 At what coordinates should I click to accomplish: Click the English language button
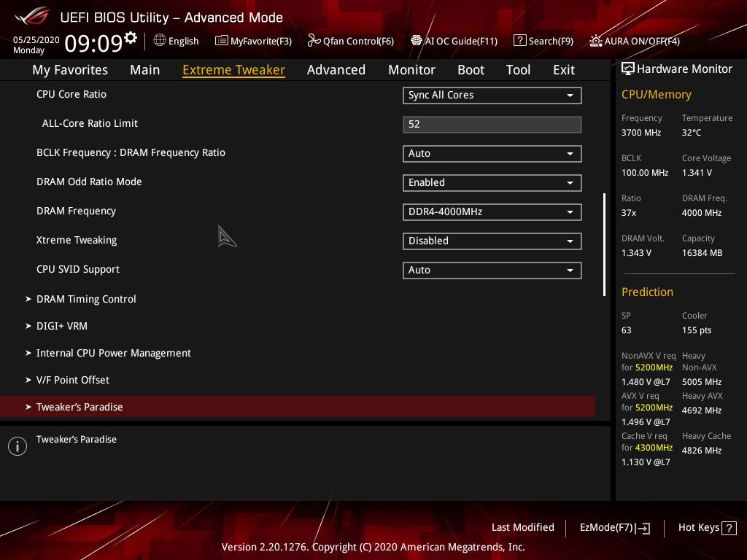[183, 41]
